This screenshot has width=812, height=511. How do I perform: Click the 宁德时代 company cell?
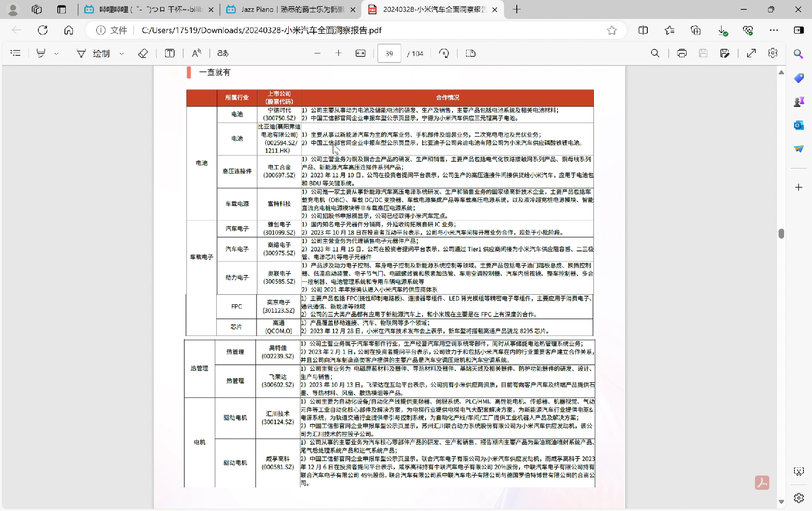[279, 114]
